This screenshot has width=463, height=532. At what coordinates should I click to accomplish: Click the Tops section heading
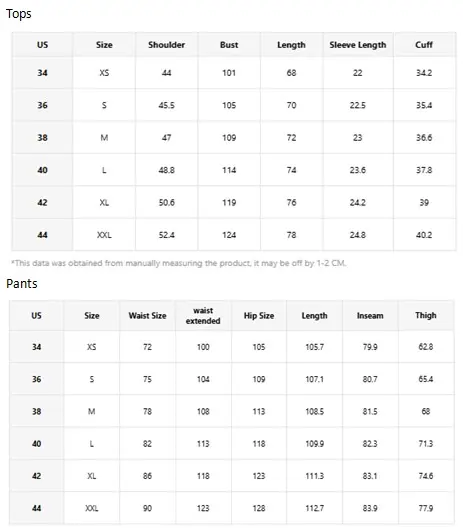(19, 14)
